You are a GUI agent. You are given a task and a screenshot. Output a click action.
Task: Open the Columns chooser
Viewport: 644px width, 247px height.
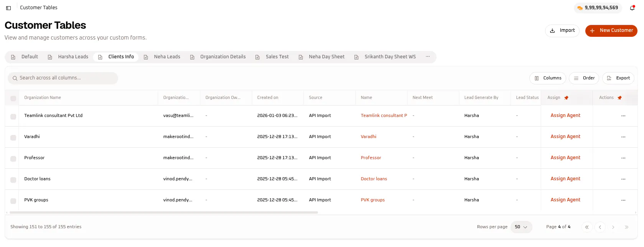[548, 78]
